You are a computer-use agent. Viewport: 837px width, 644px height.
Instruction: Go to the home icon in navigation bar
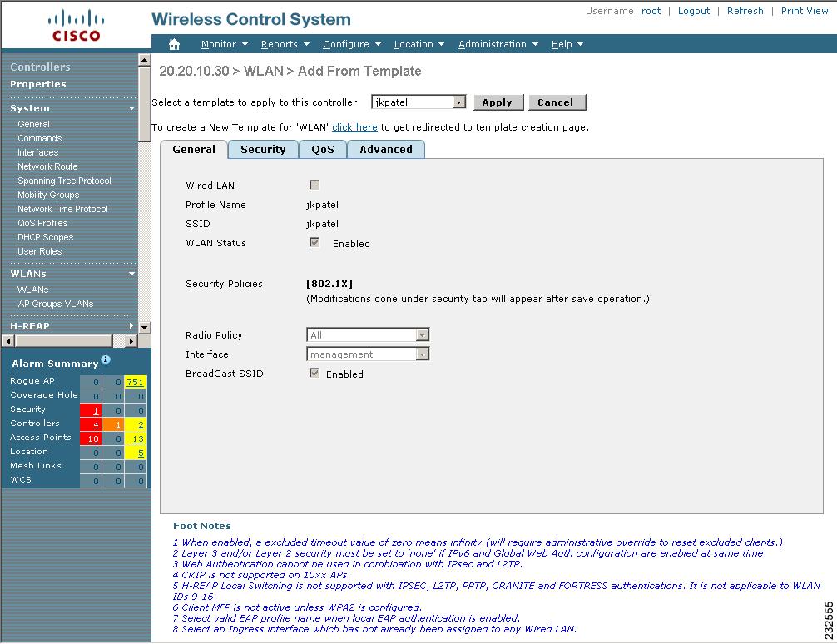[174, 44]
